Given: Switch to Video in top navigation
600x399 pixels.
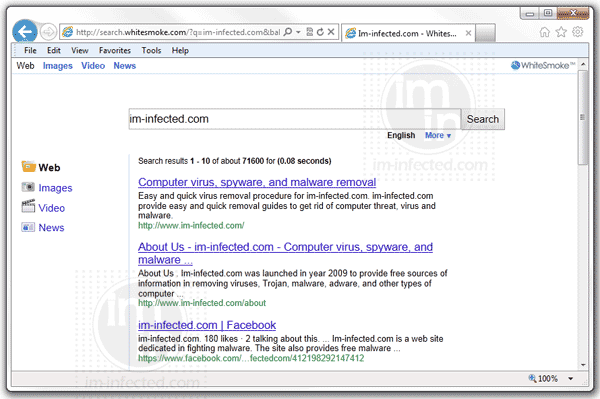Looking at the screenshot, I should click(93, 66).
